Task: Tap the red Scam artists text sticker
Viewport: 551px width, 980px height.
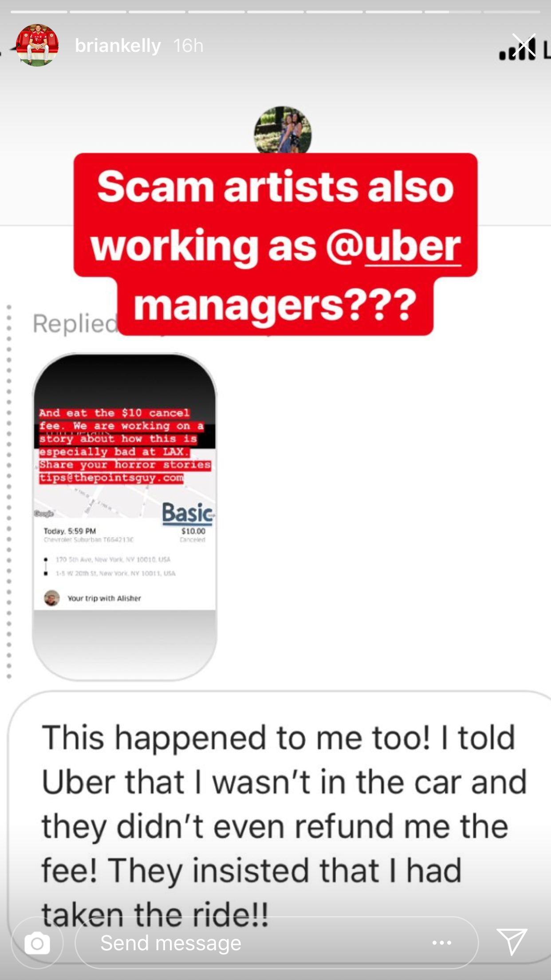Action: click(x=275, y=245)
